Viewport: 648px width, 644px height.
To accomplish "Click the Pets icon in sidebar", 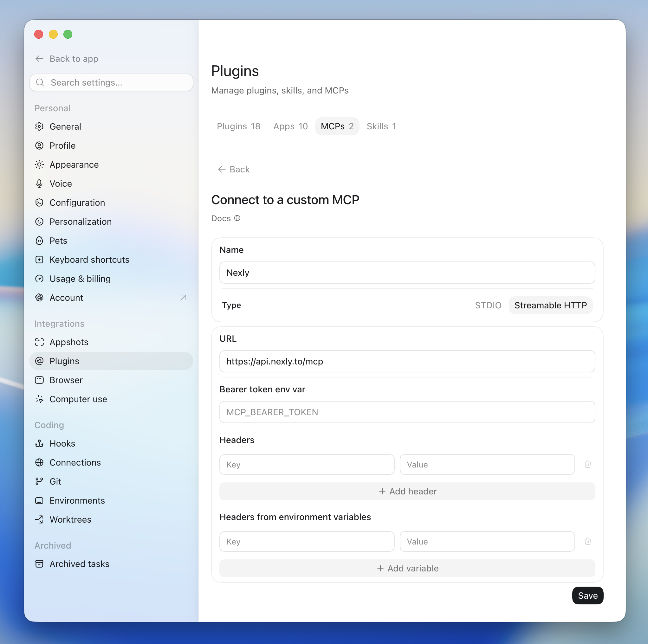I will click(x=39, y=241).
